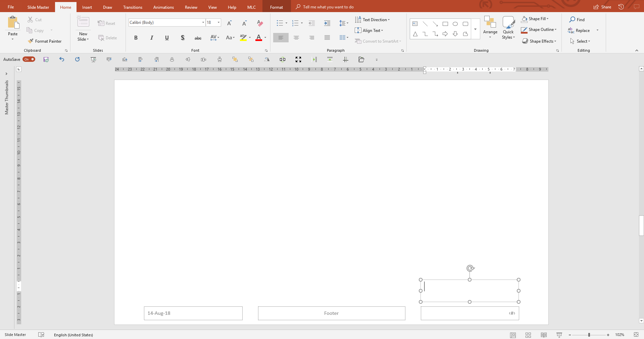Click the Bold formatting icon

coord(136,38)
